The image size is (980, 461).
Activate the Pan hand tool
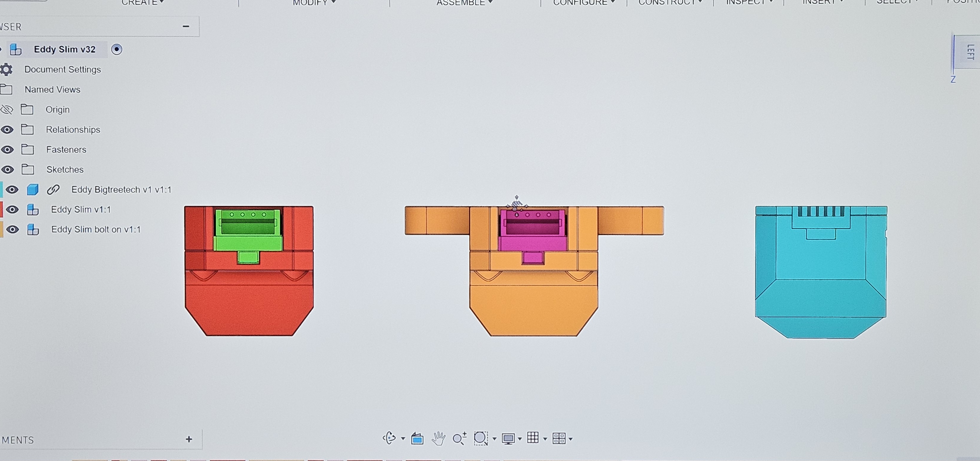click(438, 438)
